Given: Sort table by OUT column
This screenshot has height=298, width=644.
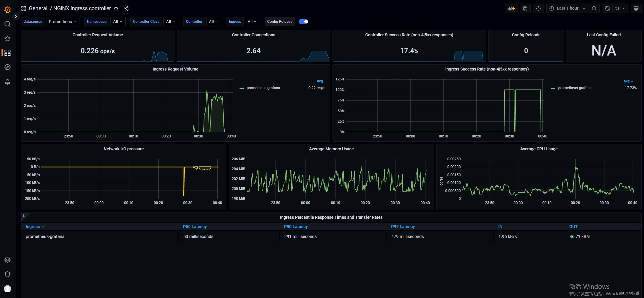Looking at the screenshot, I should point(574,227).
